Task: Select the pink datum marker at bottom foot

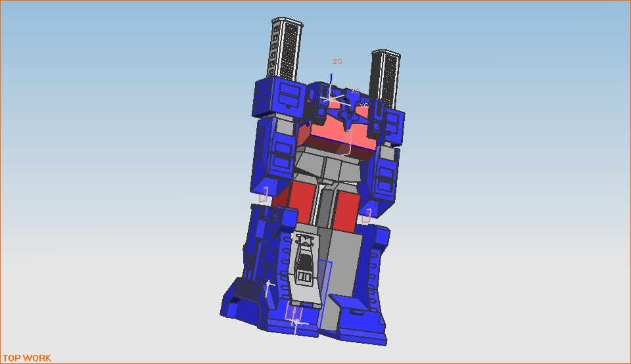Action: 294,315
